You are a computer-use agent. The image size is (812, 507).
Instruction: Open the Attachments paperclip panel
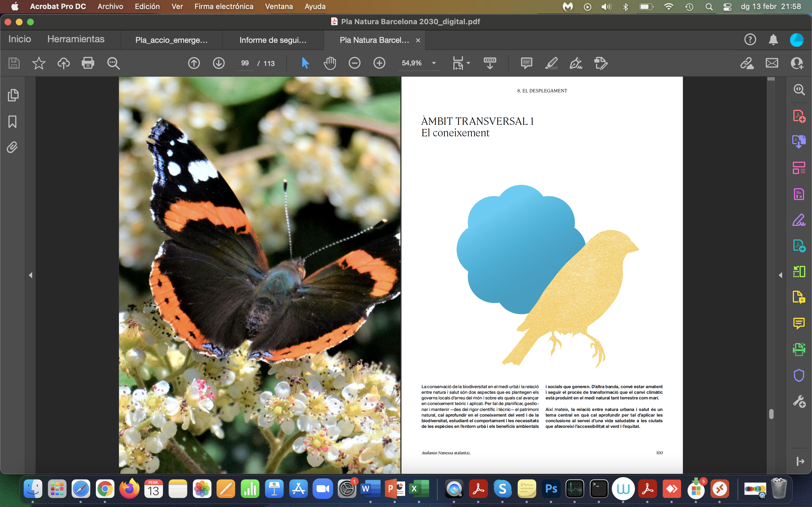12,147
